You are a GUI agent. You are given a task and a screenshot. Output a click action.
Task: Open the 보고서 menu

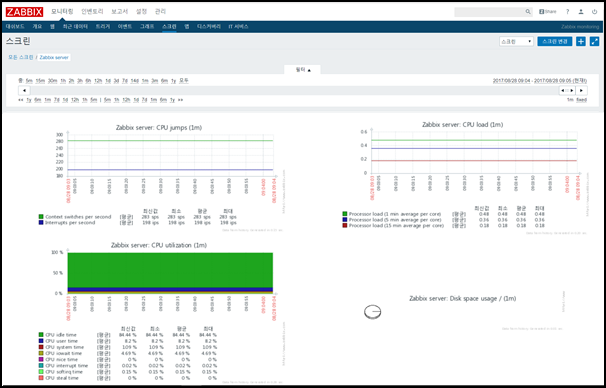click(x=119, y=12)
